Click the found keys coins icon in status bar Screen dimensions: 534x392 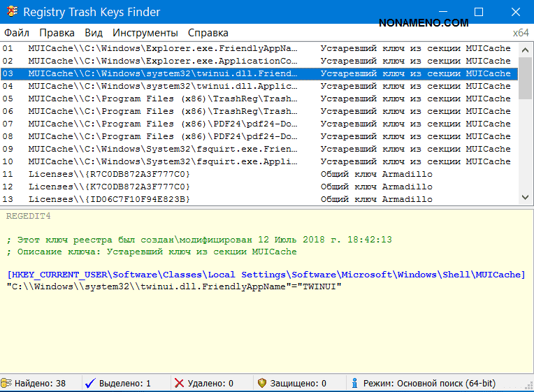(6, 384)
